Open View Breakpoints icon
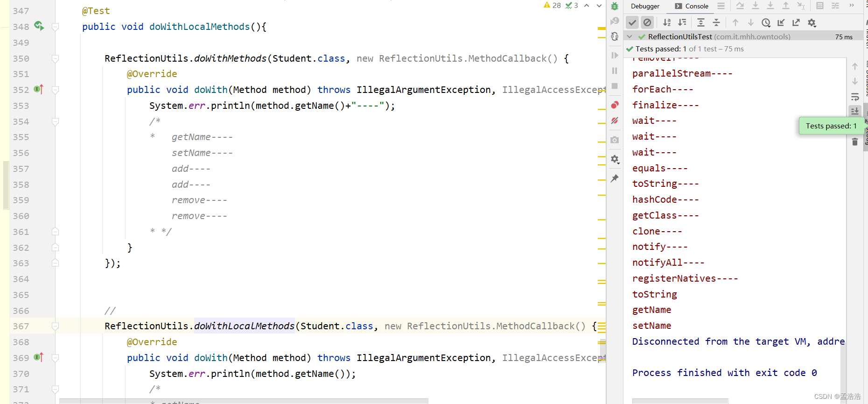The height and width of the screenshot is (404, 868). (x=615, y=105)
